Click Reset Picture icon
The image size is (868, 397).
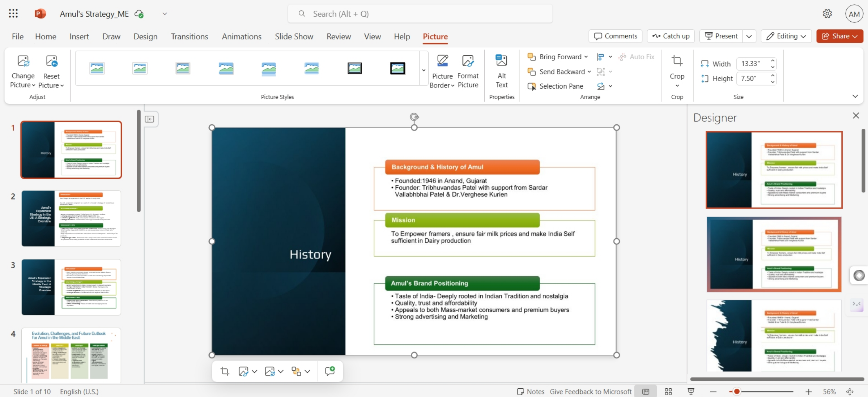tap(51, 61)
